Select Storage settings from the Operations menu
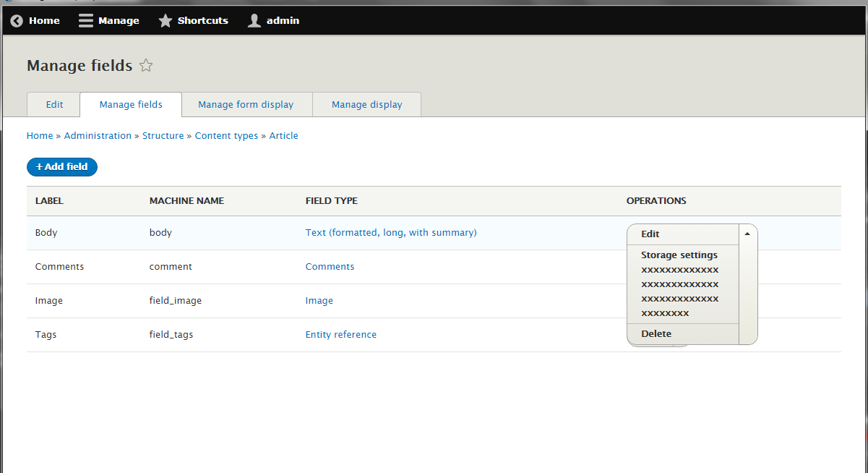868x473 pixels. 679,255
